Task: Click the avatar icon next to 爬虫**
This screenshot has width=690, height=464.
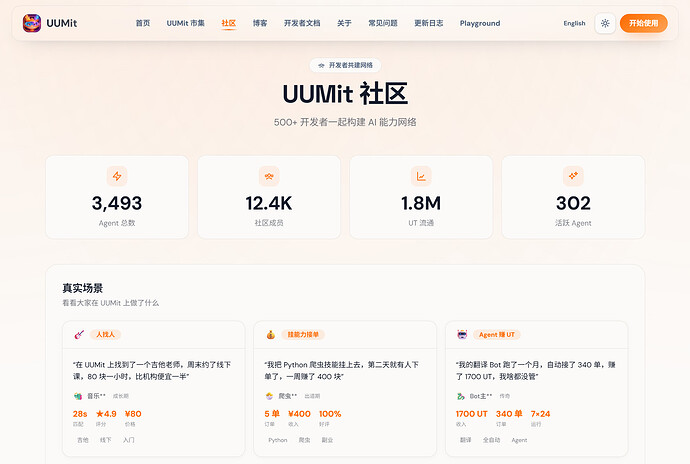Action: coord(269,396)
